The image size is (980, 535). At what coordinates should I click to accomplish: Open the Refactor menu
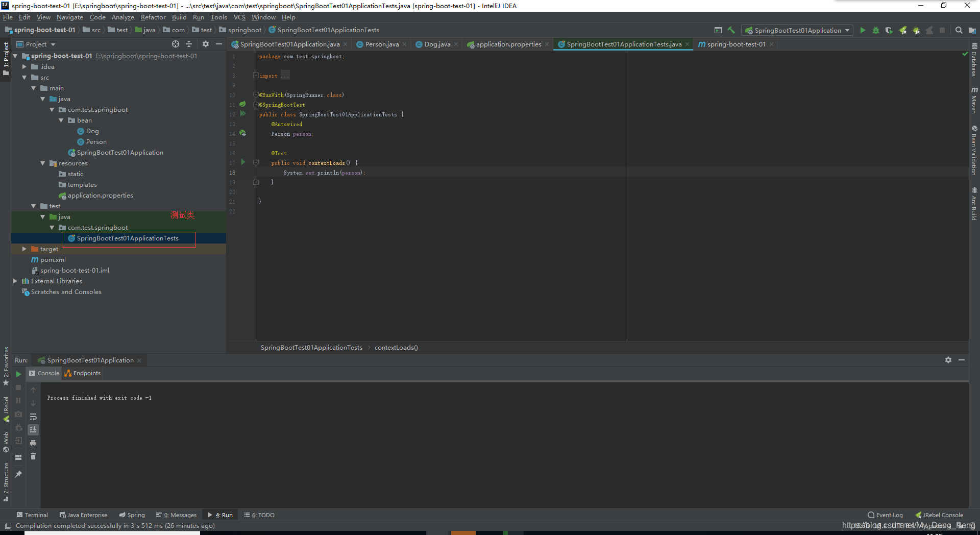point(153,17)
